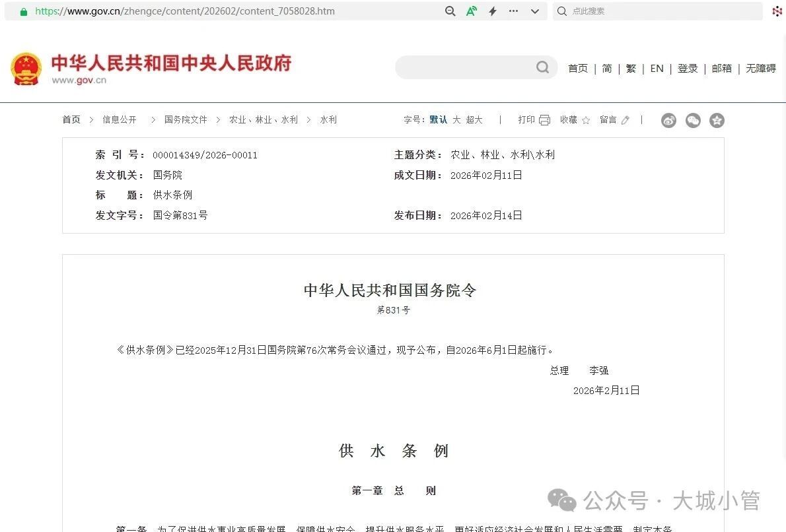Go to 首页 in top navigation
786x532 pixels.
tap(578, 69)
